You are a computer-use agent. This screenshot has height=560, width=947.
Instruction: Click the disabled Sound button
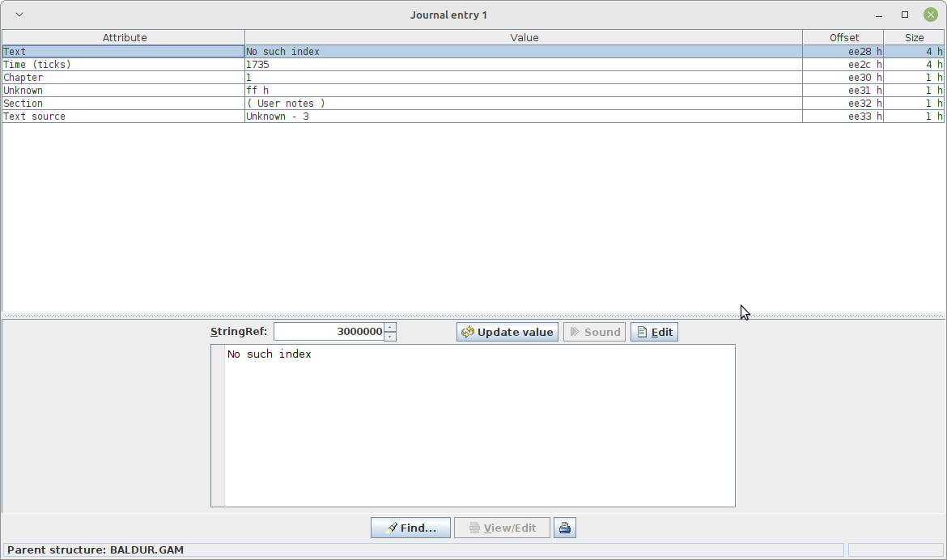coord(594,332)
